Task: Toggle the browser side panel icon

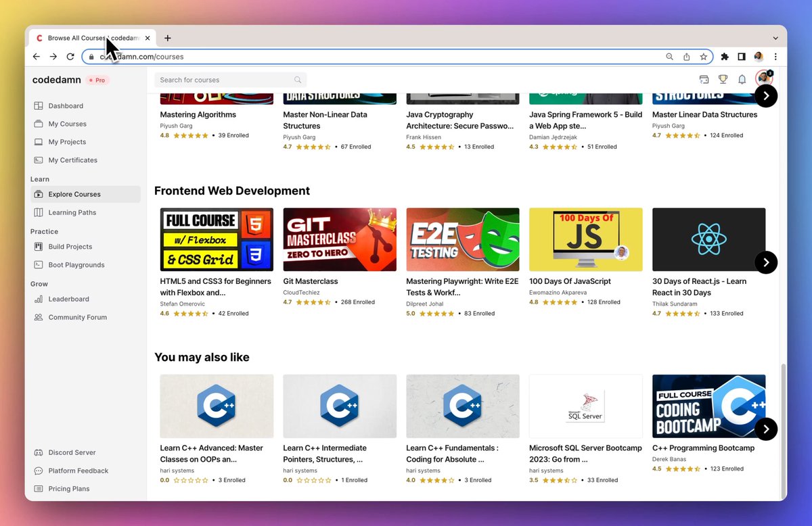Action: coord(742,57)
